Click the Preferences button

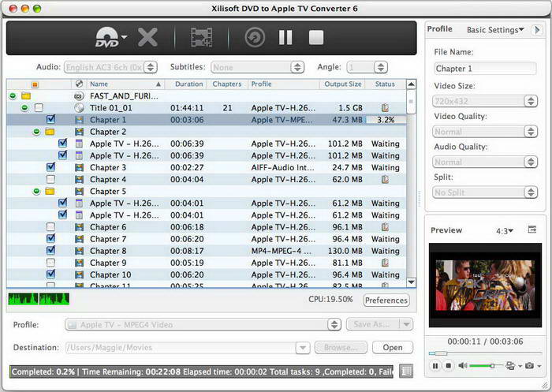[386, 301]
